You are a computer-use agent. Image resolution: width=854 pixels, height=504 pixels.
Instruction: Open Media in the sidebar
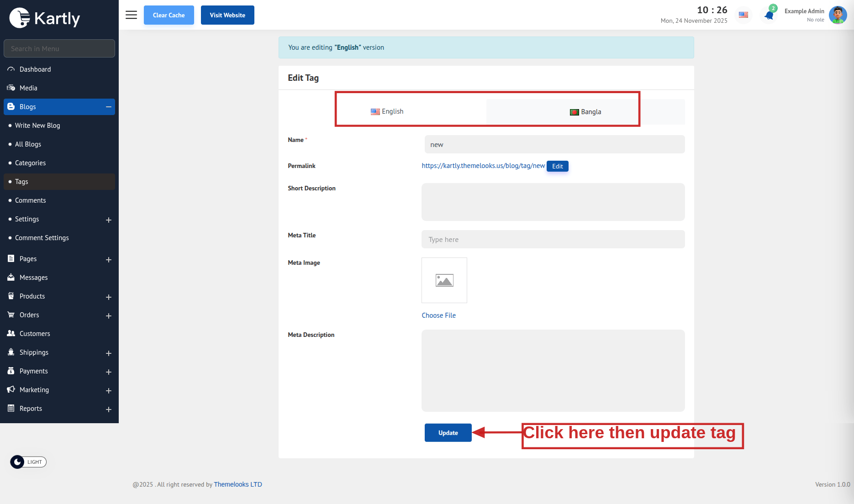(x=28, y=88)
